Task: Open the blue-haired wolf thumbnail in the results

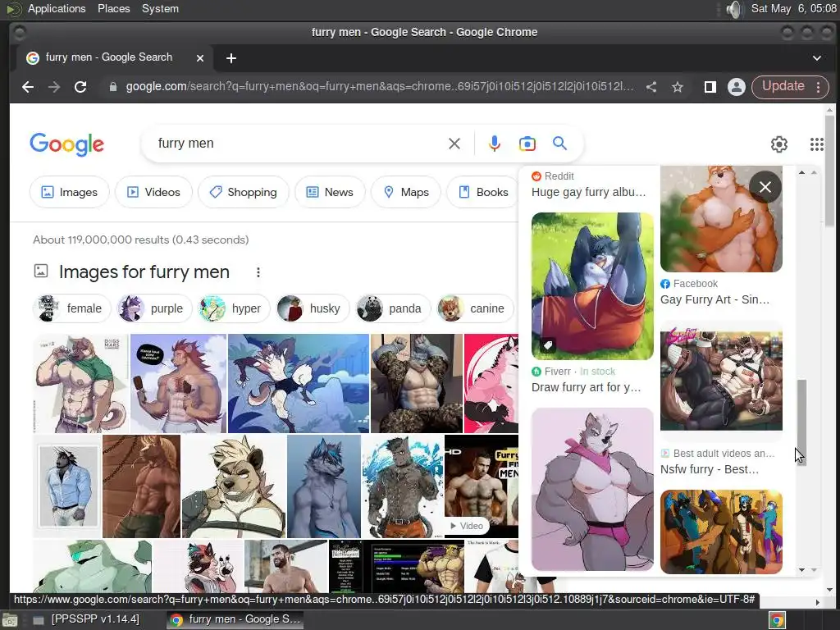Action: [x=323, y=486]
